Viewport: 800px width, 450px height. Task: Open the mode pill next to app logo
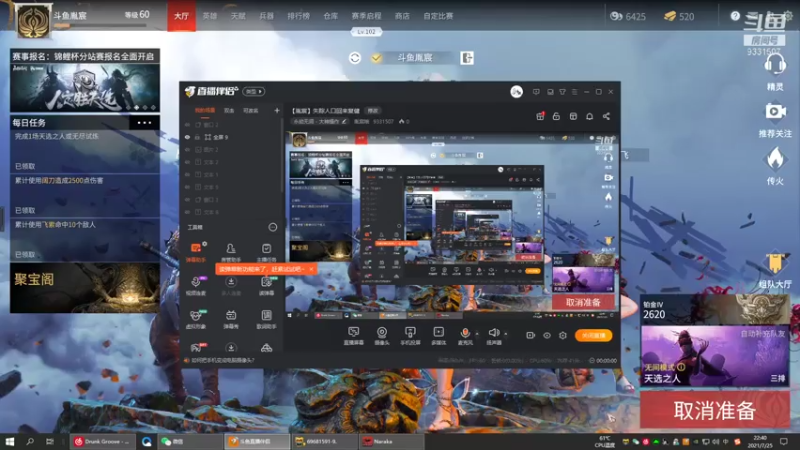(x=254, y=92)
